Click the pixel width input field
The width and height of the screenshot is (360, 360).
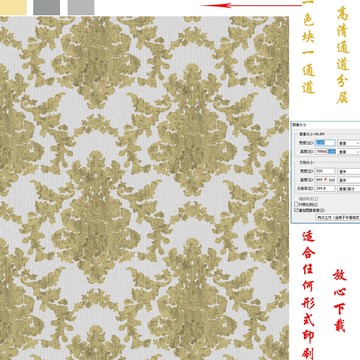pos(325,143)
